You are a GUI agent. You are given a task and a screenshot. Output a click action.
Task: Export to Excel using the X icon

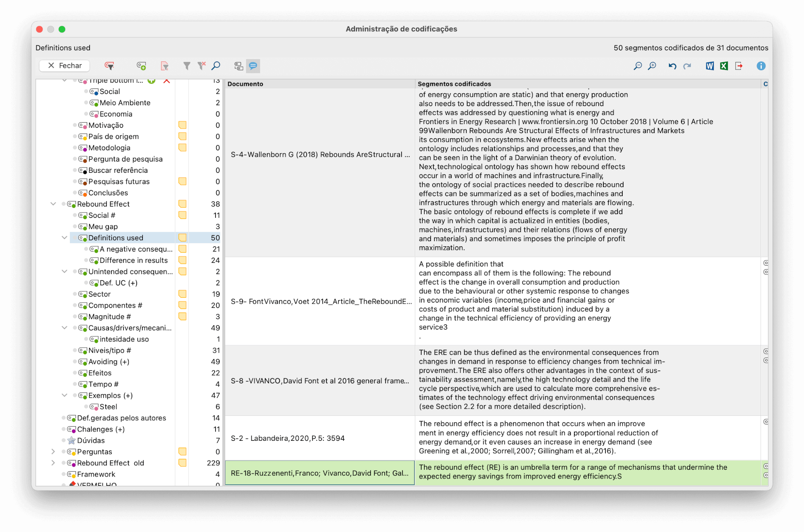tap(724, 65)
